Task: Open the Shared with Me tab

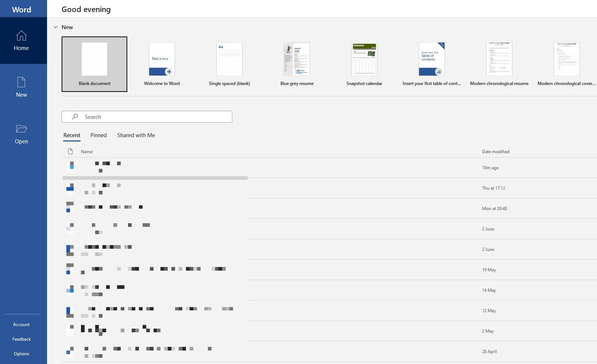Action: point(136,135)
